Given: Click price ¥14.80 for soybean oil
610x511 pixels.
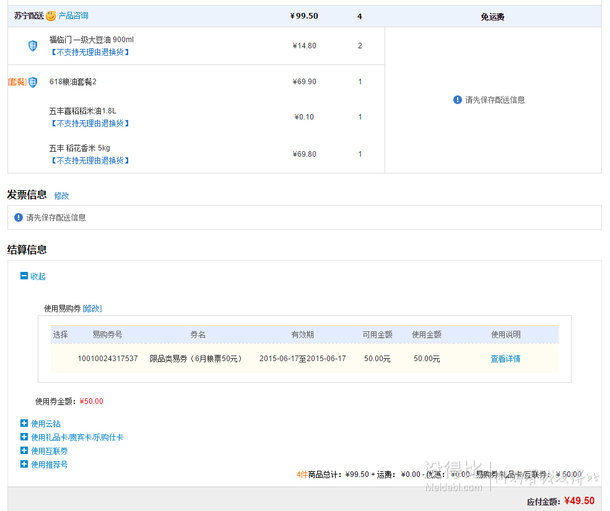Looking at the screenshot, I should (x=305, y=46).
